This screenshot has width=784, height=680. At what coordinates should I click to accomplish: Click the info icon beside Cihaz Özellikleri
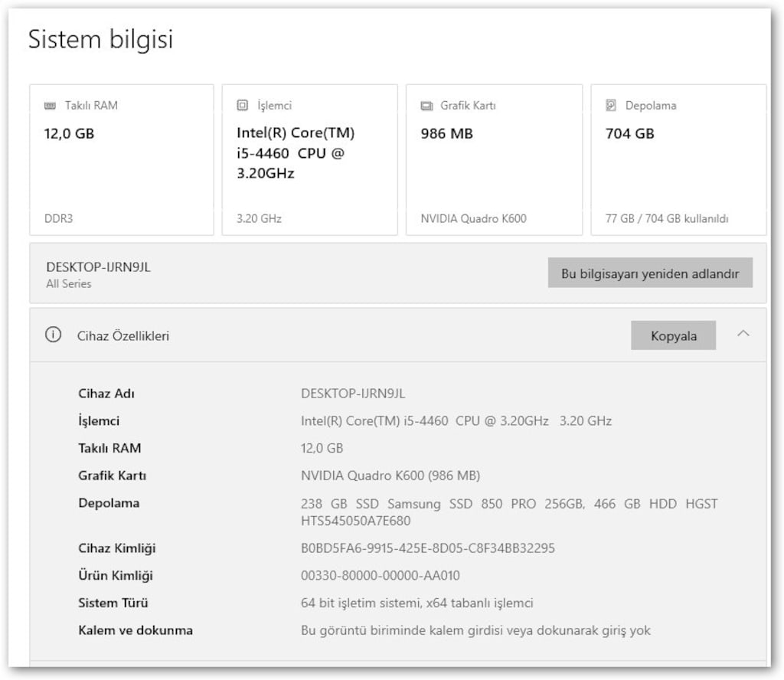(x=54, y=335)
